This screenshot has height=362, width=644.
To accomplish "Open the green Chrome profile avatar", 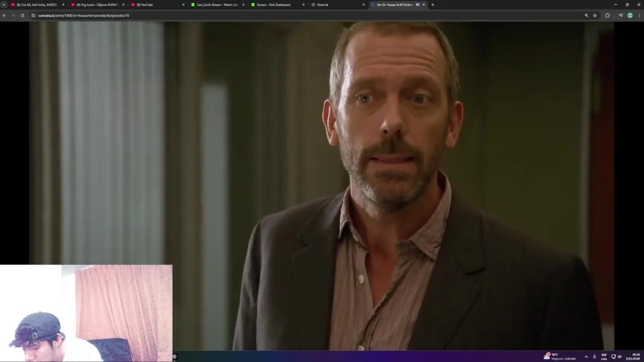I will pos(630,16).
